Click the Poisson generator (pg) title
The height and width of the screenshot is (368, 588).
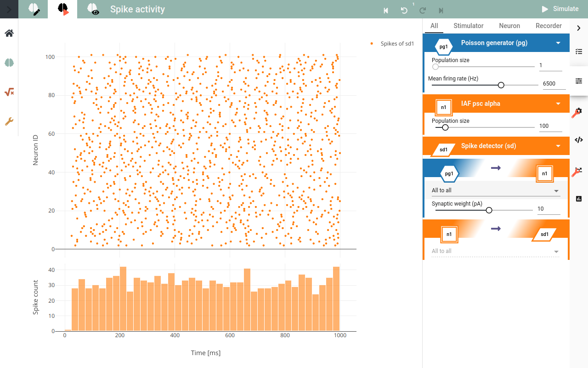pyautogui.click(x=494, y=43)
